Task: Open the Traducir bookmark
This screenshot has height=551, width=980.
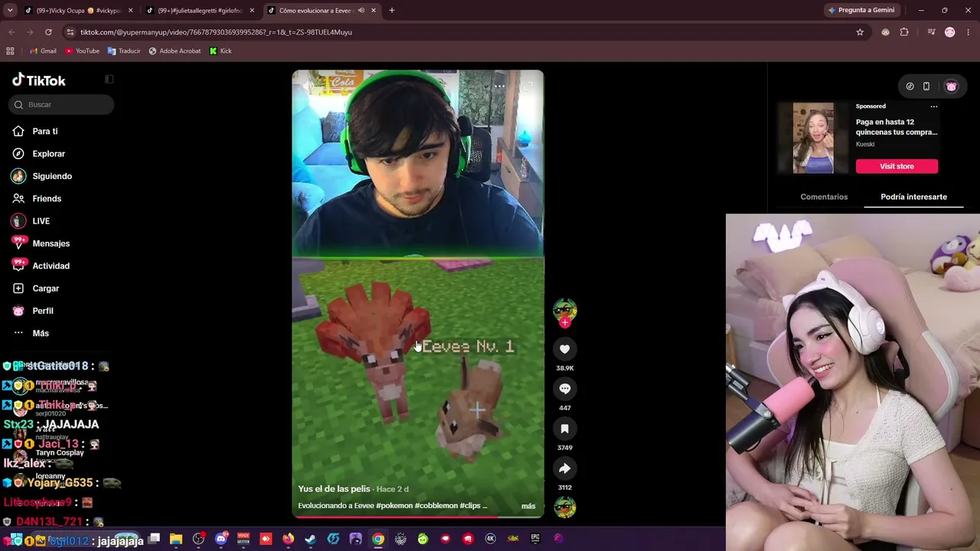Action: (x=124, y=51)
